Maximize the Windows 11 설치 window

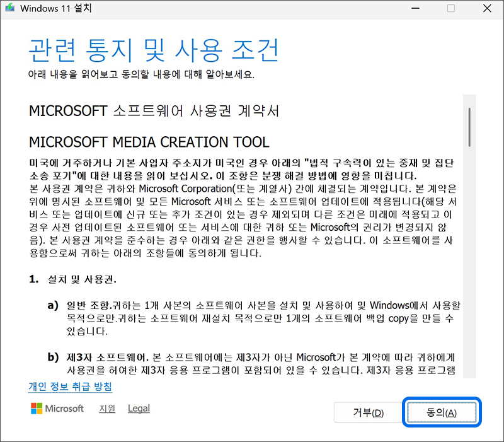coord(450,8)
